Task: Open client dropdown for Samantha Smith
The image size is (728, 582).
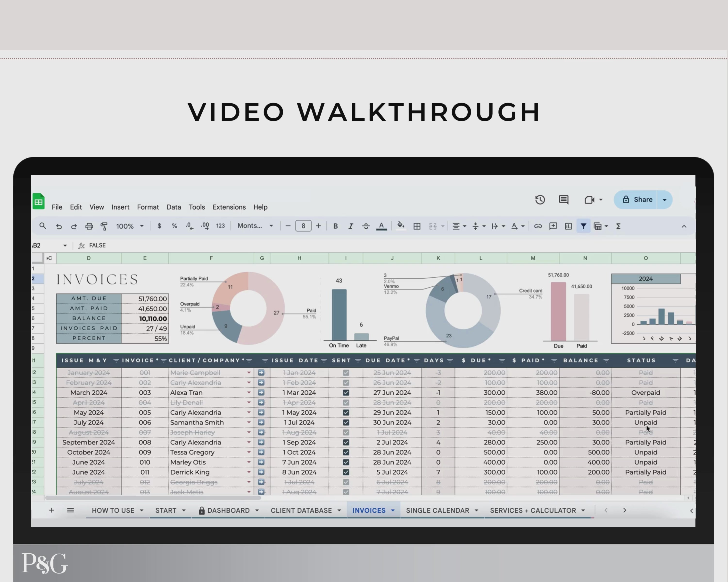Action: [248, 422]
